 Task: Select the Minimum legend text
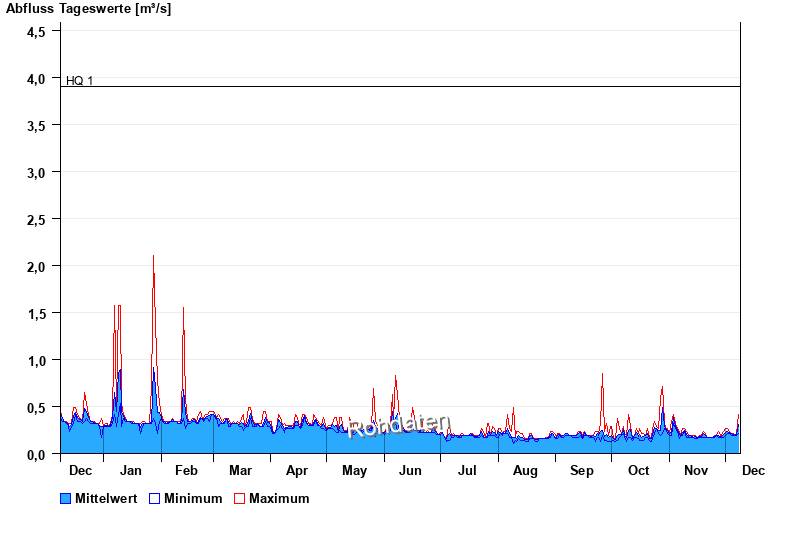193,498
